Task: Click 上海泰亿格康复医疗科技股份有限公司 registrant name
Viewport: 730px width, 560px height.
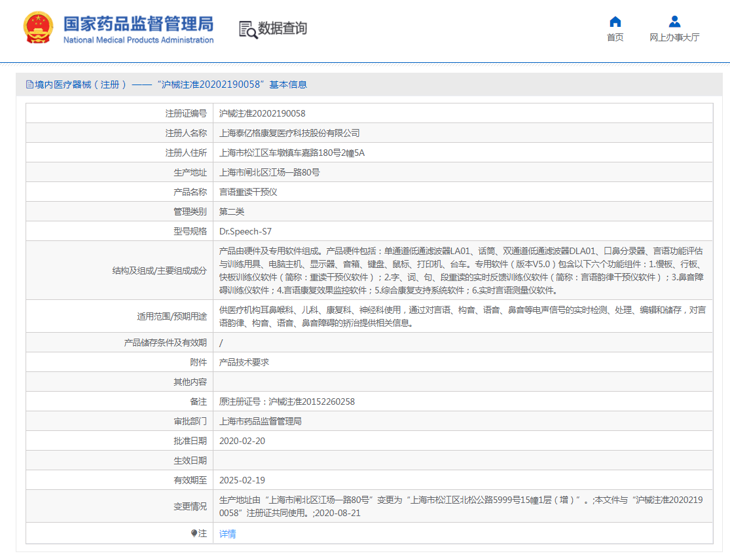Action: pos(289,133)
